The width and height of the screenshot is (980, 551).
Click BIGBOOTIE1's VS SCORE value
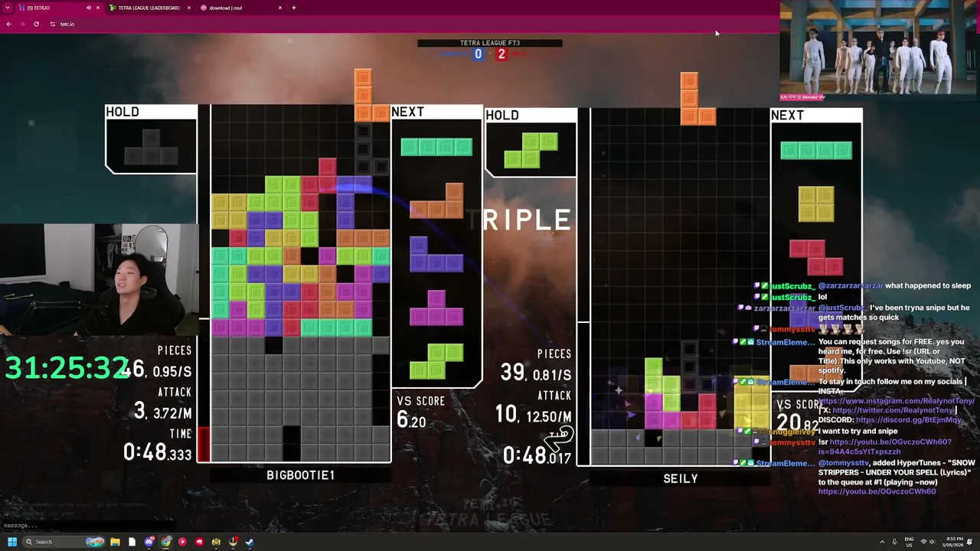(x=411, y=419)
